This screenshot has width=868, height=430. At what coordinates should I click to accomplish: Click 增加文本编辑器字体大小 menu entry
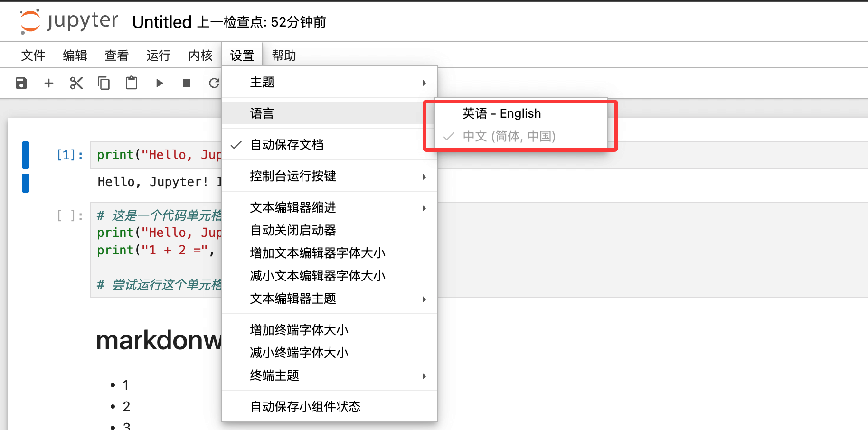[317, 253]
